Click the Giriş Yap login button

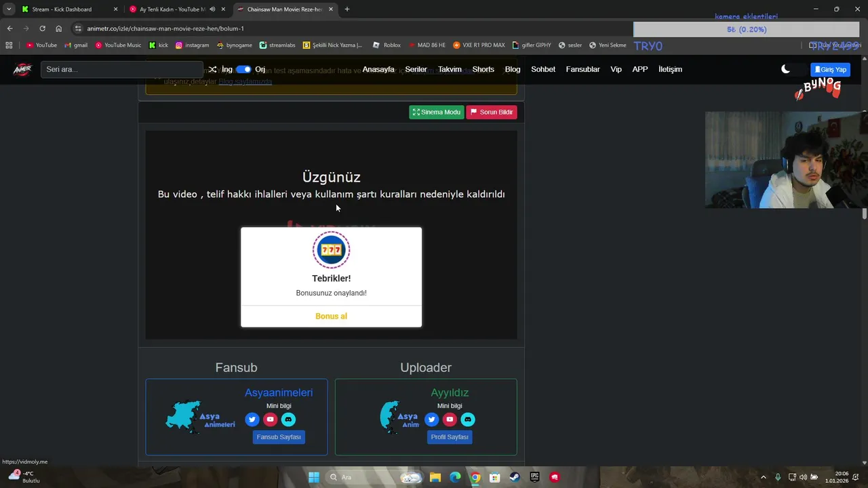point(831,69)
